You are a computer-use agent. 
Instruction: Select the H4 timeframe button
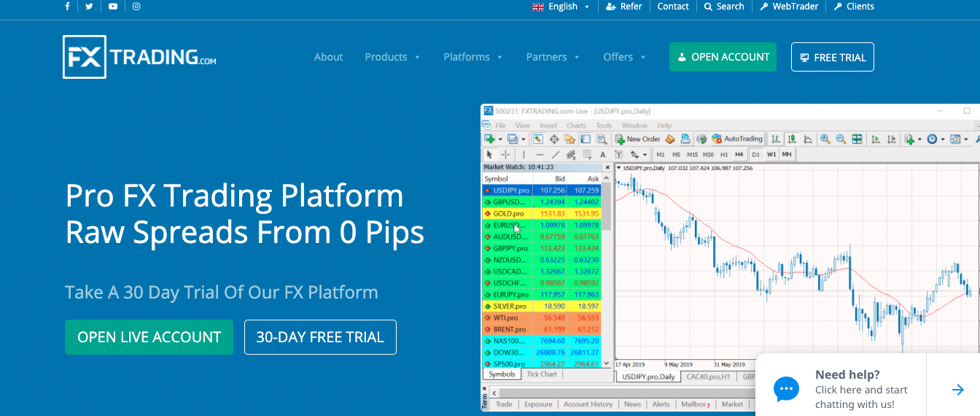[739, 154]
